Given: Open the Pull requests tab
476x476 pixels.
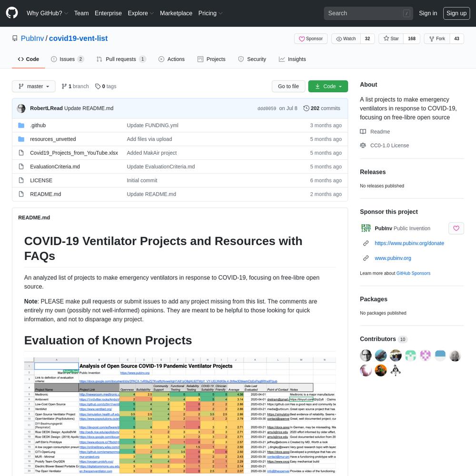Looking at the screenshot, I should coord(121,59).
